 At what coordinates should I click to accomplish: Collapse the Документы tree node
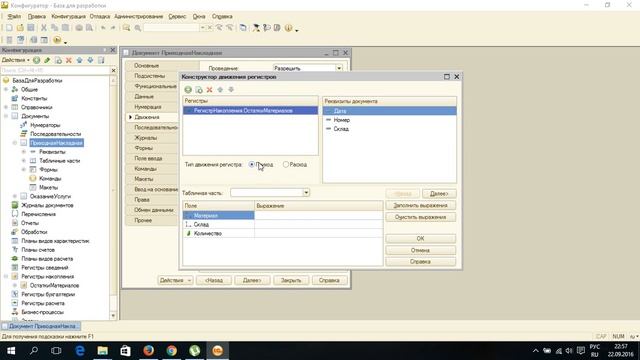pos(6,116)
